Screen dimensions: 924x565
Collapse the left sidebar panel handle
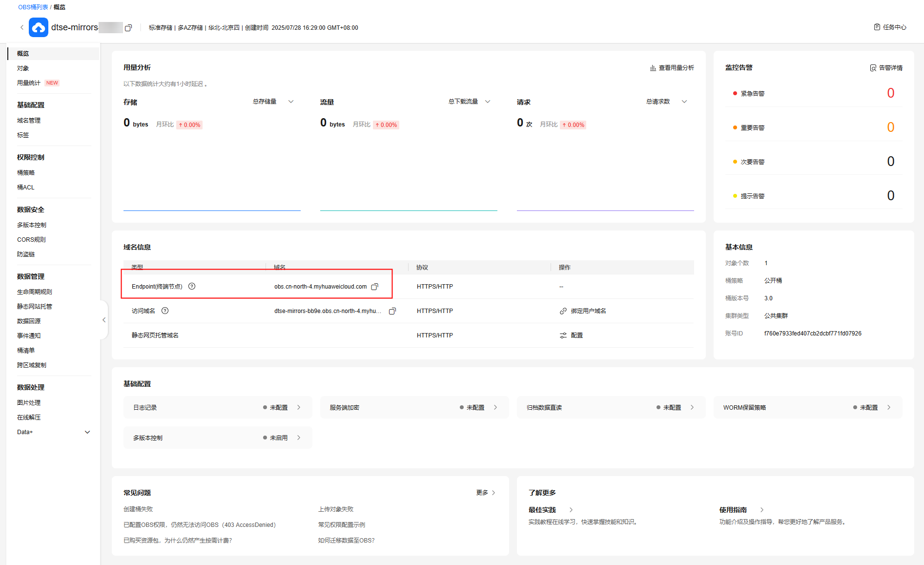click(x=104, y=320)
